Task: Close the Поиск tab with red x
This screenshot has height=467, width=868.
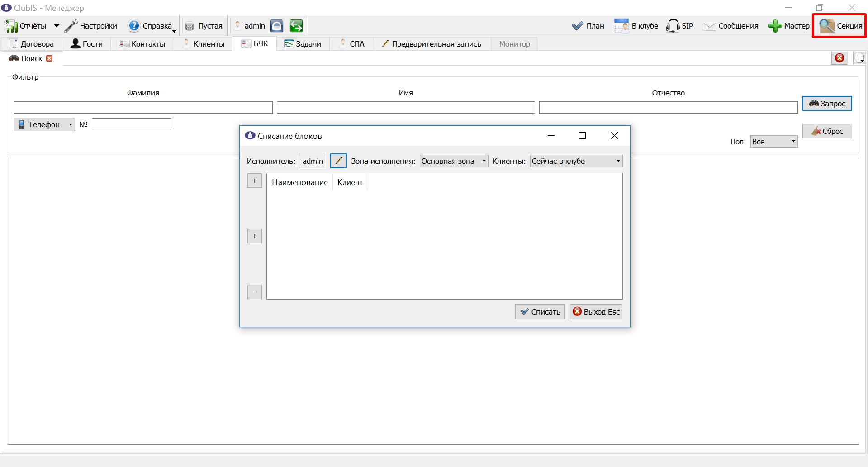Action: [x=50, y=58]
